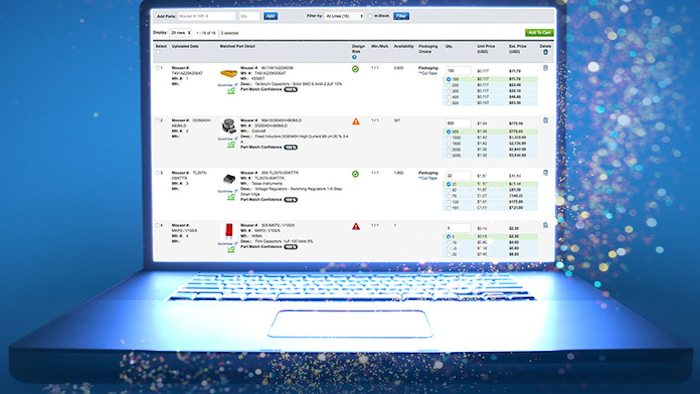This screenshot has height=394, width=700.
Task: Open the tantalum capacitor part thumbnail
Action: [x=229, y=73]
